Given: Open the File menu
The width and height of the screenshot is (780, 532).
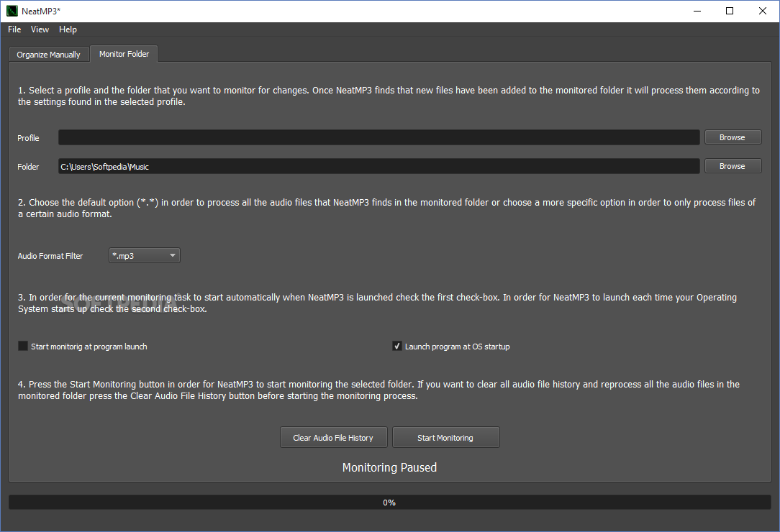Looking at the screenshot, I should pyautogui.click(x=14, y=29).
